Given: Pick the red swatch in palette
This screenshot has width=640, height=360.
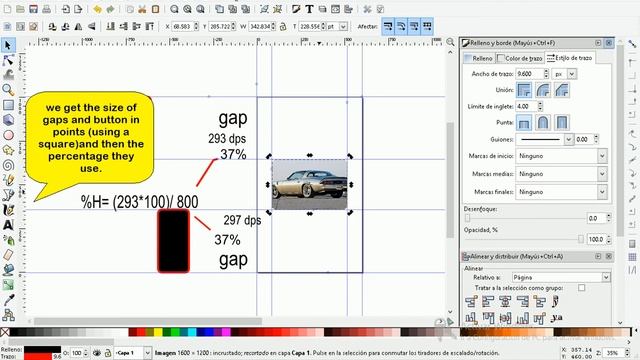Looking at the screenshot, I should click(141, 332).
